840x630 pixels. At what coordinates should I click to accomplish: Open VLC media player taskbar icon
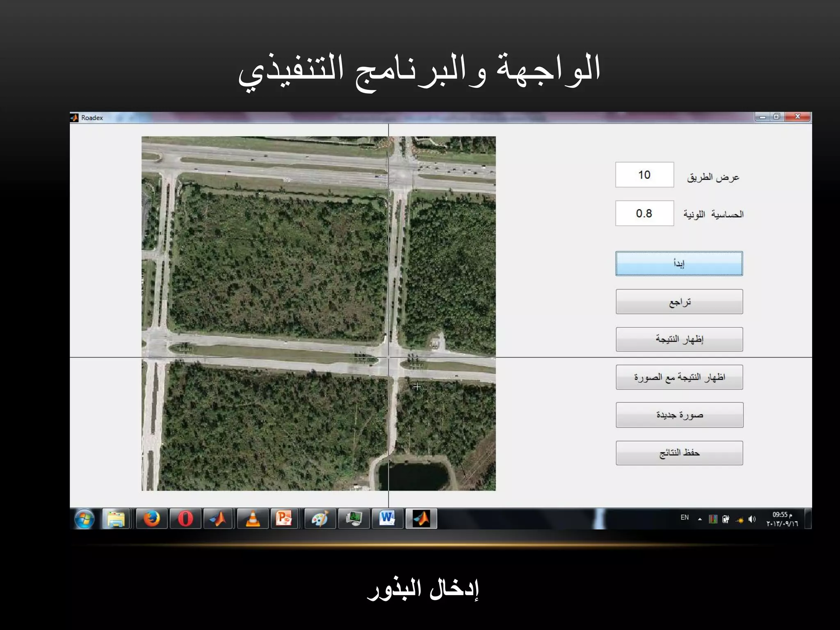(x=253, y=519)
